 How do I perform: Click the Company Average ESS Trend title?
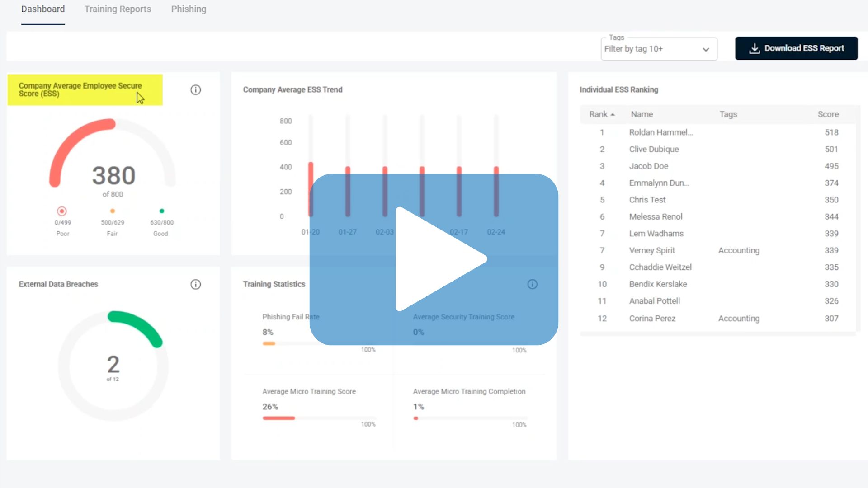pos(292,90)
